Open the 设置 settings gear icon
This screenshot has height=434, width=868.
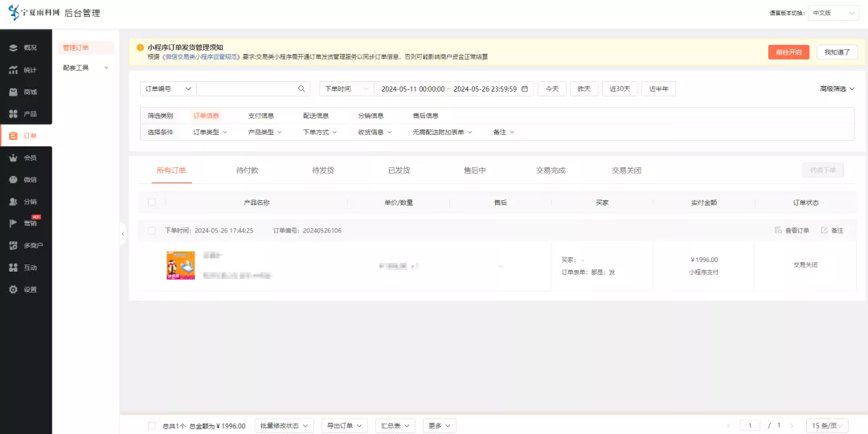click(x=14, y=289)
